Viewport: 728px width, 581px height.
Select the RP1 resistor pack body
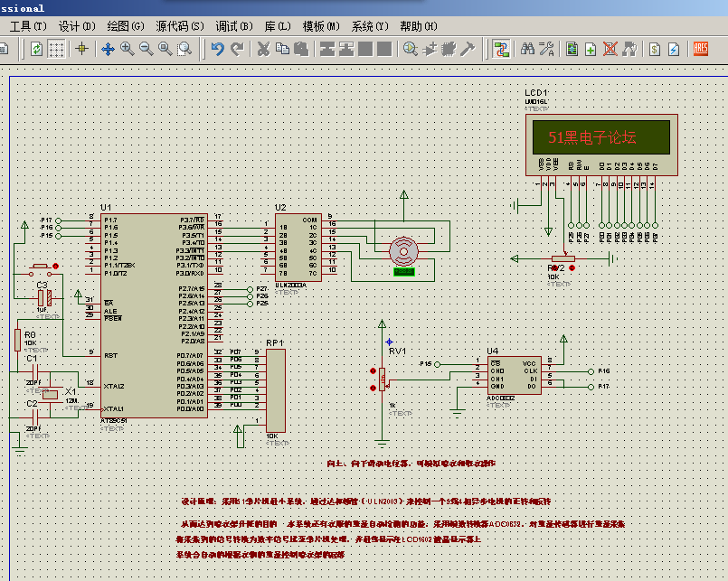(276, 390)
